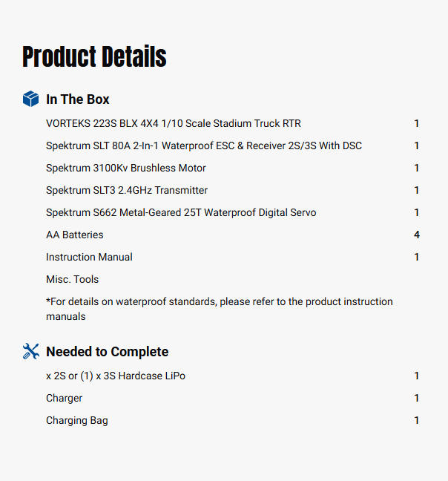Screen dimensions: 448x481
Task: Click the quantity 4 next to AA Batteries
Action: pos(417,235)
